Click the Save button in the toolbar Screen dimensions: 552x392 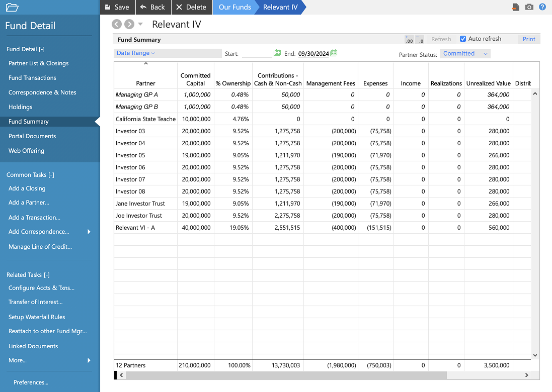tap(117, 7)
